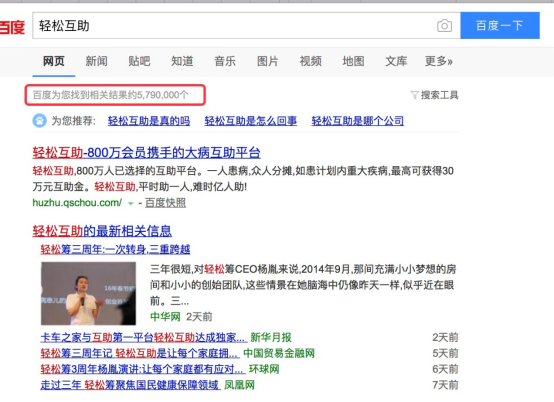Screen dimensions: 554x402
Task: Select the 视频 tab
Action: point(311,61)
